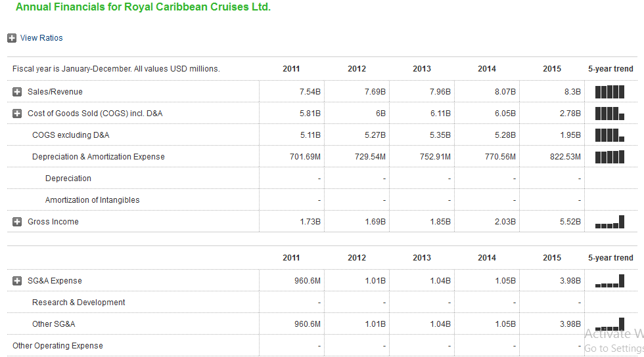Expand the View Ratios plus icon
Viewport: 644px width, 357px height.
point(12,38)
